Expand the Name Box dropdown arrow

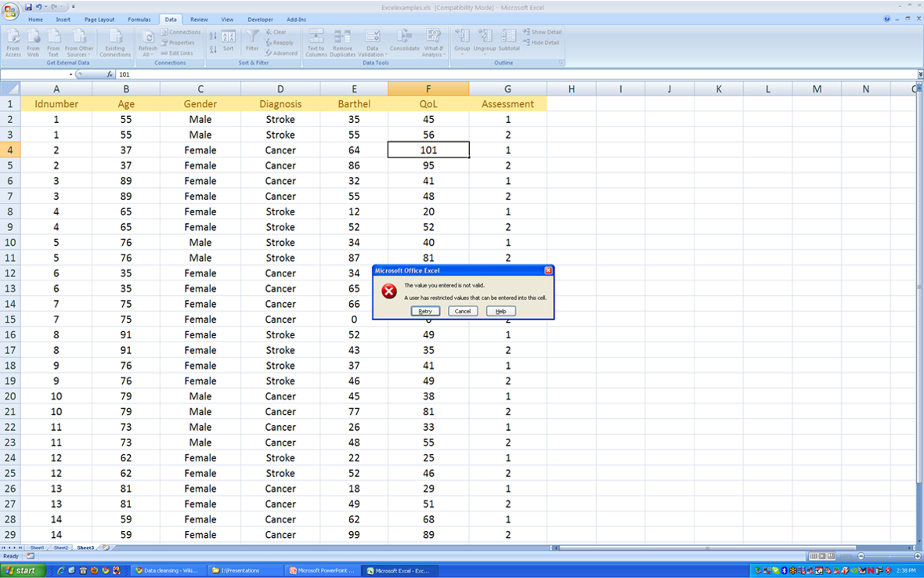point(70,74)
